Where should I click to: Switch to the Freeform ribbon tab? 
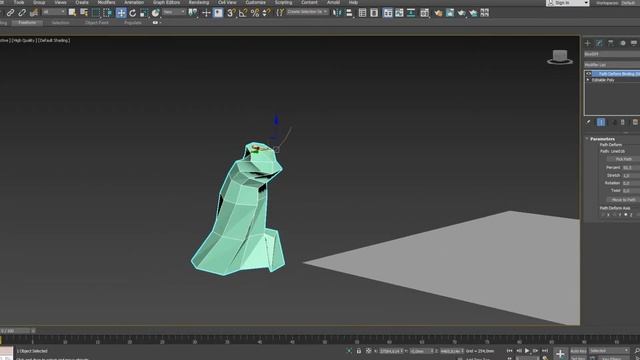(x=27, y=23)
